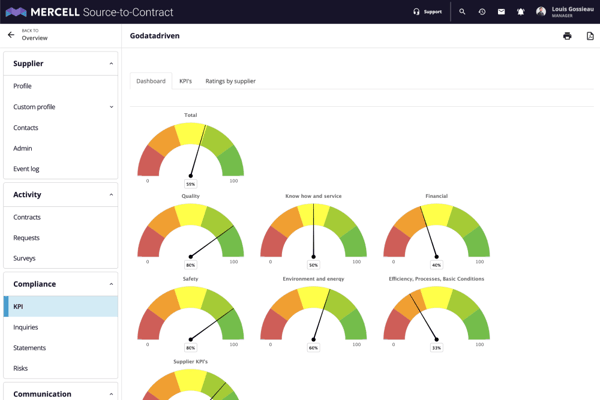This screenshot has height=400, width=600.
Task: Open Support via headset icon
Action: [416, 12]
